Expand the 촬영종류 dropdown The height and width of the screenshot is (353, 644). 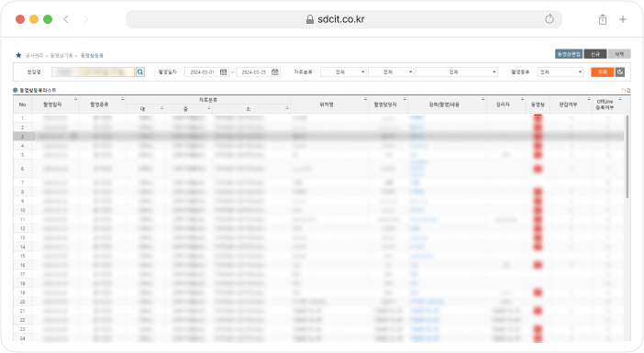point(561,72)
